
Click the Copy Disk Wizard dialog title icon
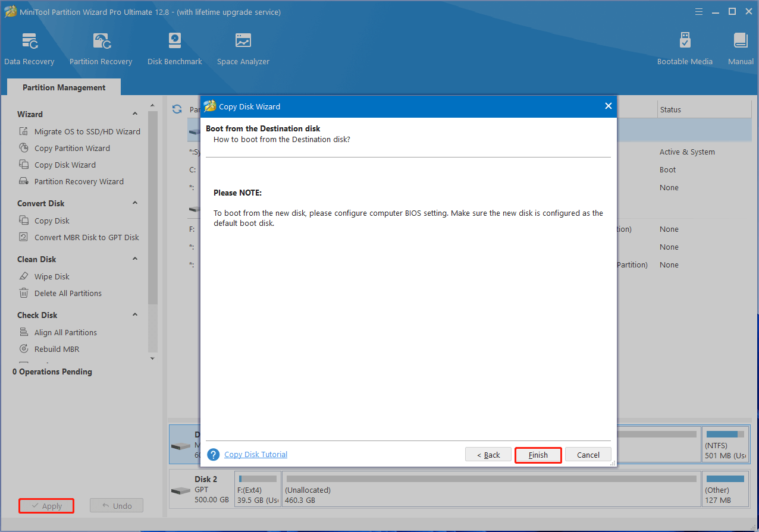pyautogui.click(x=210, y=106)
